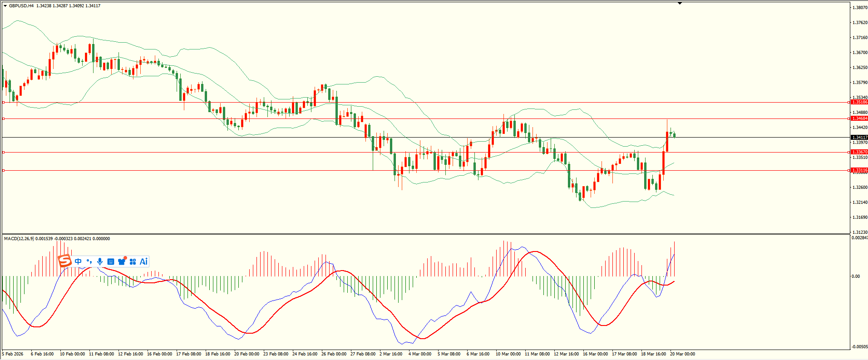Click the 1.33670 red price label

[x=859, y=152]
